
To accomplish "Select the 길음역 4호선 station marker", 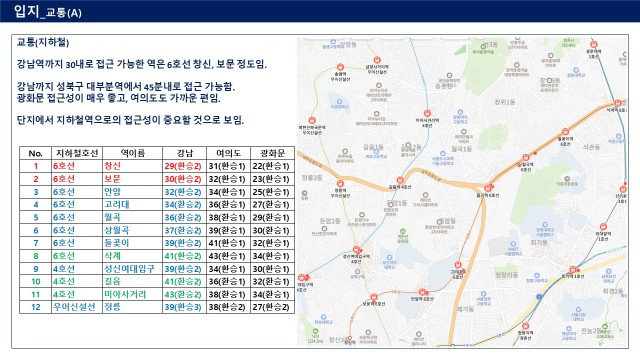I will pos(400,180).
